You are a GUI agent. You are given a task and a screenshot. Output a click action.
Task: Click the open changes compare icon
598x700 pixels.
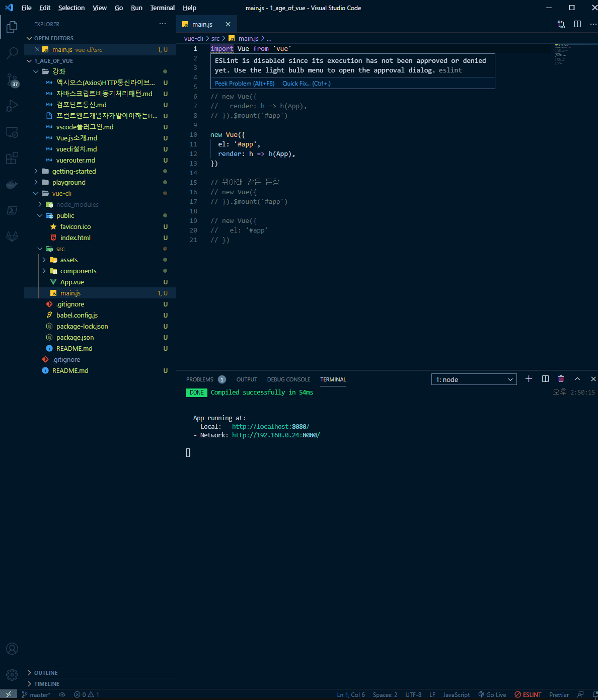click(x=561, y=24)
